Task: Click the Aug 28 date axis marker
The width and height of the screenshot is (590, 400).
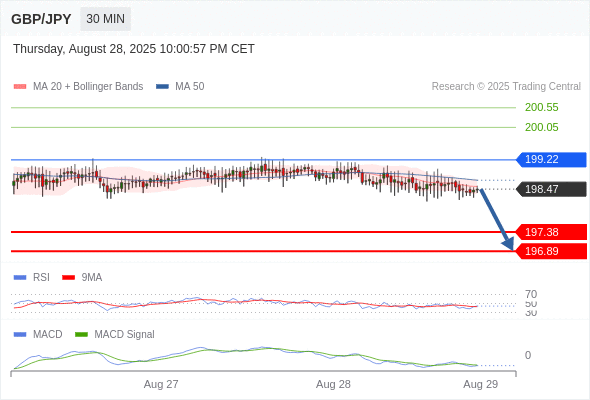Action: tap(333, 384)
